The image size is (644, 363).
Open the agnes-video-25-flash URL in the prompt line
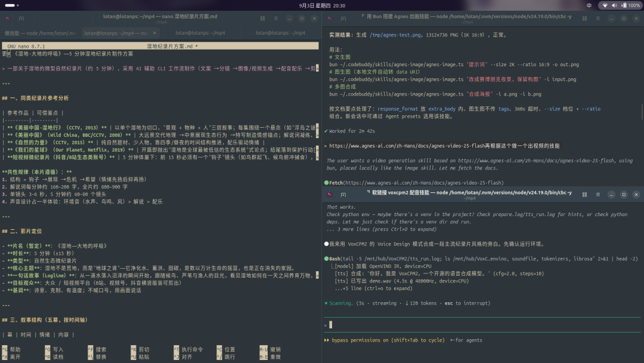point(407,146)
